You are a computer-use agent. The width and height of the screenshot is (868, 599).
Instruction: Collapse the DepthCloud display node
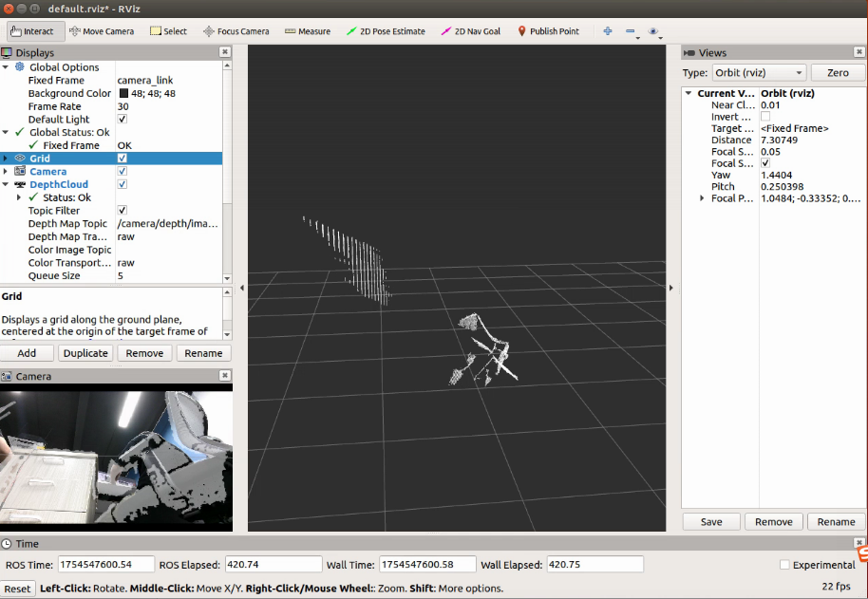tap(6, 184)
